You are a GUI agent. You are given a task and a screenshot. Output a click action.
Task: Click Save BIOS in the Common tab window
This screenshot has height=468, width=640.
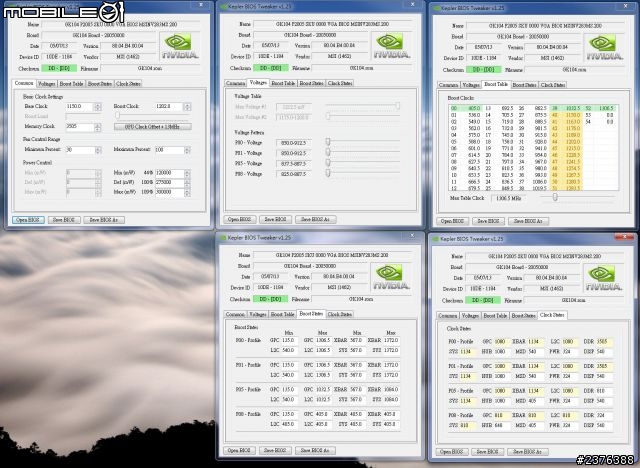click(x=64, y=220)
